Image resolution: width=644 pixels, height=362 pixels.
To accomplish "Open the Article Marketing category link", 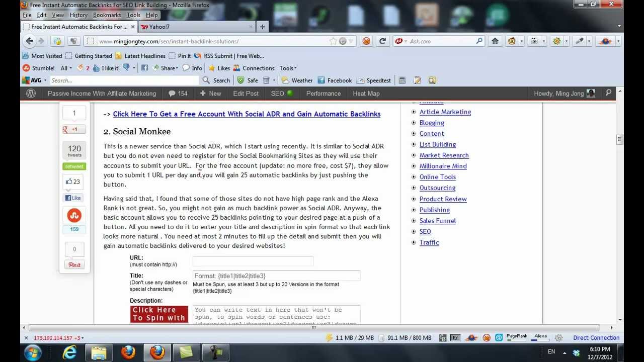I will 445,112.
